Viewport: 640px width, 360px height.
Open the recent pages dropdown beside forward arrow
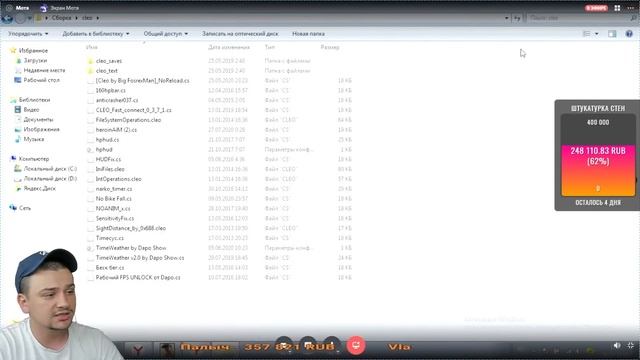29,18
